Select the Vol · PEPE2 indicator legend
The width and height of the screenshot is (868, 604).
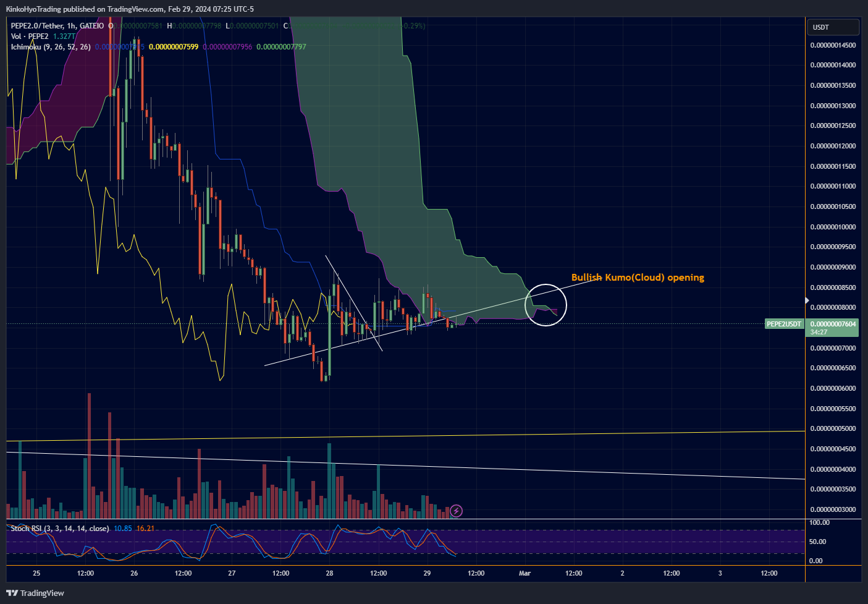point(30,36)
